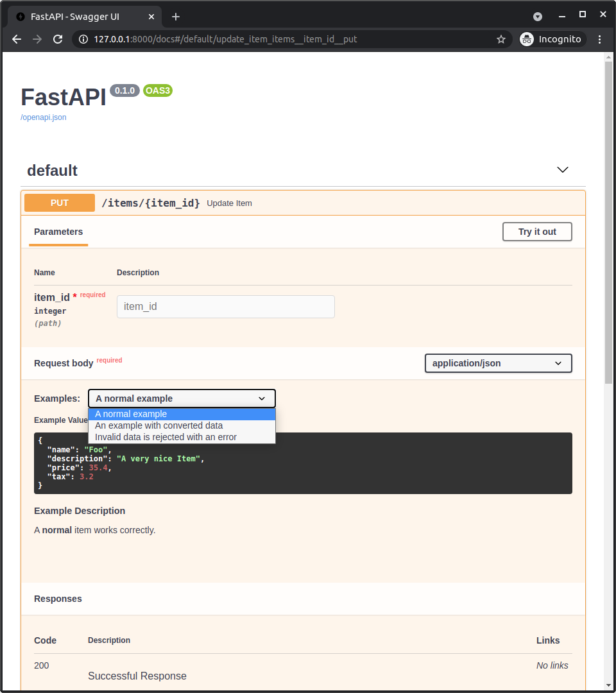This screenshot has width=616, height=693.
Task: View site information icon in address bar
Action: [83, 39]
